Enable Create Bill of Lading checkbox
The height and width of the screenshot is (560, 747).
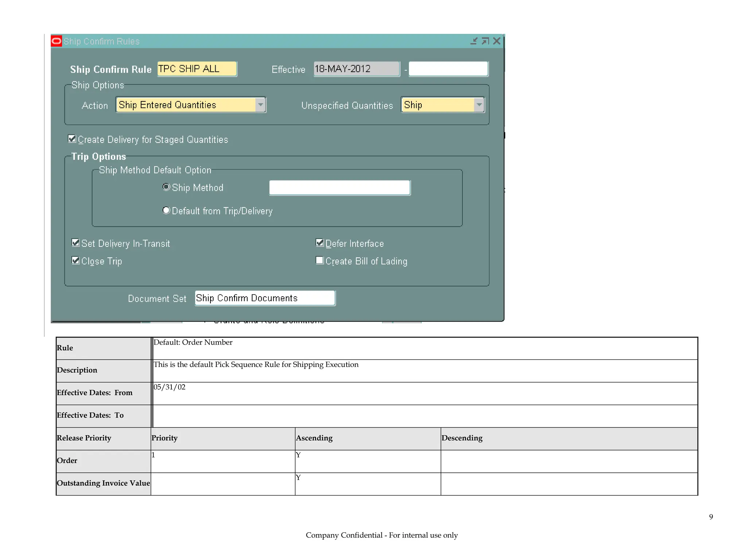point(320,261)
